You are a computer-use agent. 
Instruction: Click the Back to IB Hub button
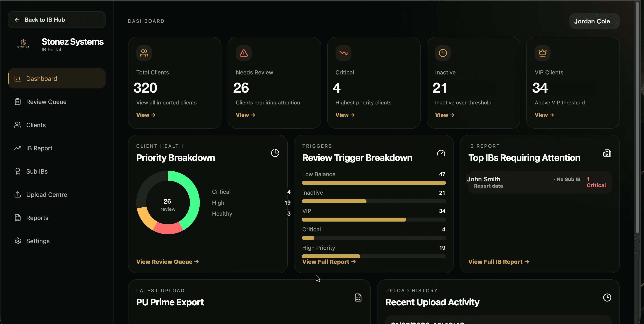point(57,20)
